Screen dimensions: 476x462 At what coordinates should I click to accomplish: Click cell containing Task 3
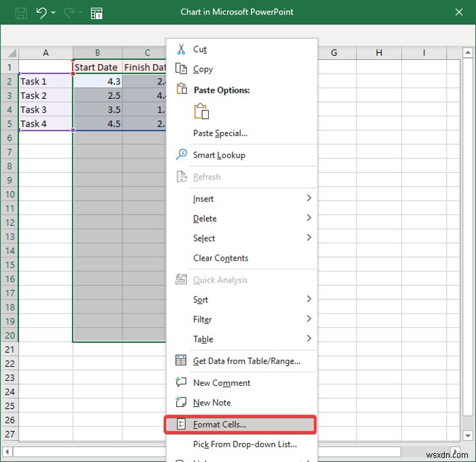coord(45,110)
